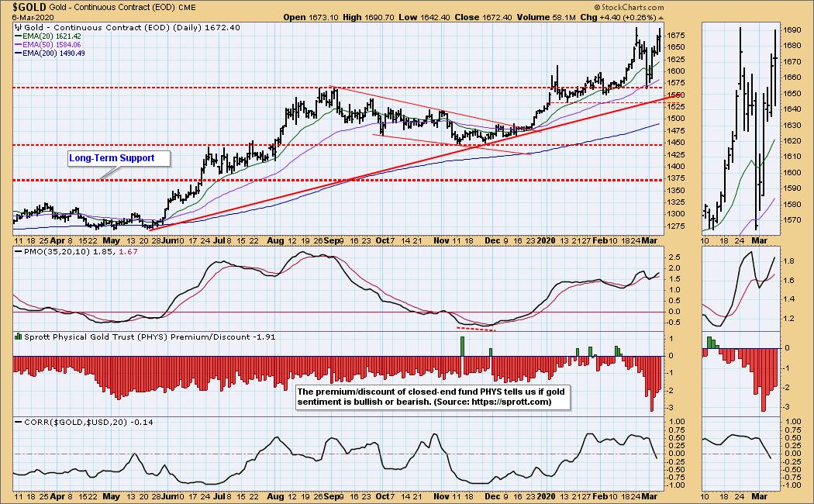The image size is (814, 504).
Task: Click the High 1690.70 value
Action: 368,17
